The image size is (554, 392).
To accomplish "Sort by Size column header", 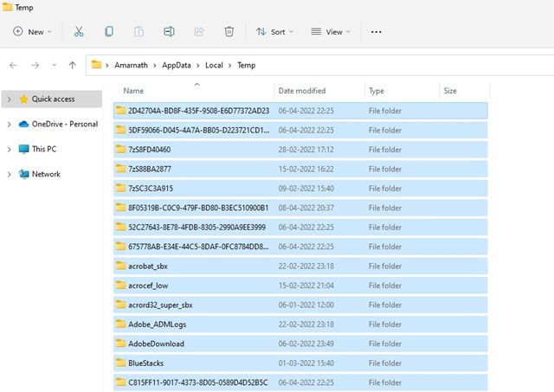I will 465,91.
